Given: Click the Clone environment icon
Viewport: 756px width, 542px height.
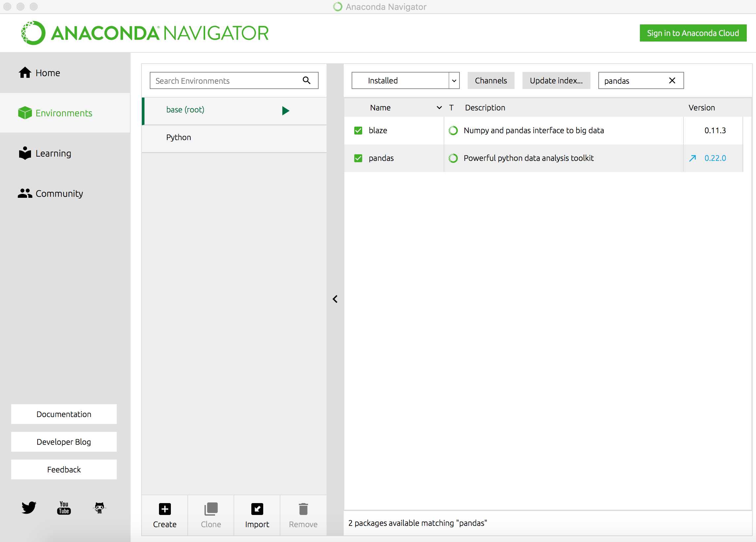Looking at the screenshot, I should [x=211, y=509].
